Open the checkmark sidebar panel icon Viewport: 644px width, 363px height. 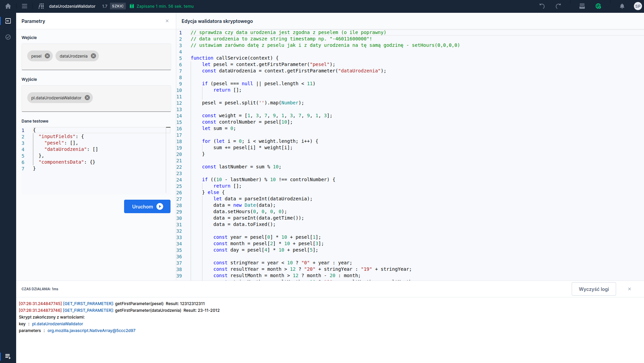(8, 37)
